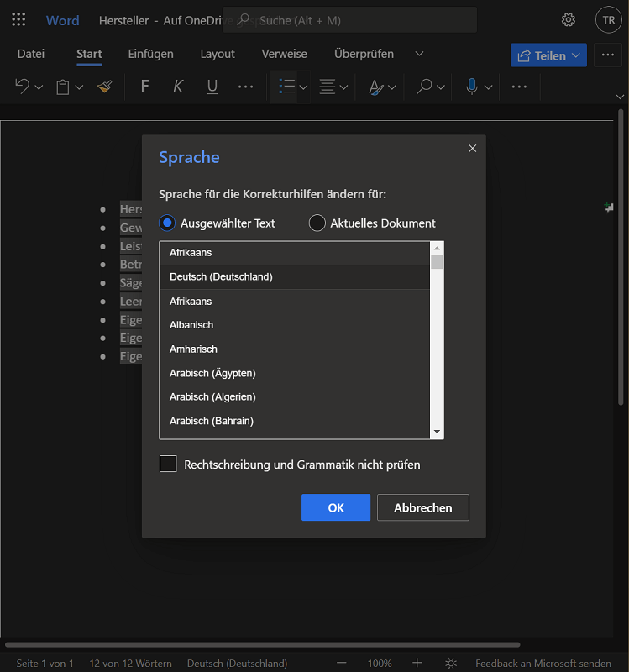Click the Suche search field
This screenshot has width=629, height=672.
[349, 20]
